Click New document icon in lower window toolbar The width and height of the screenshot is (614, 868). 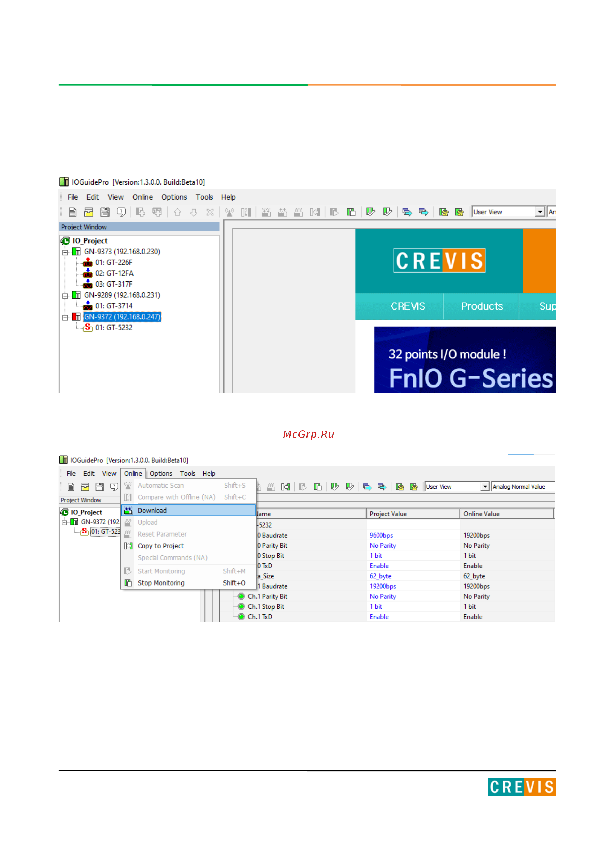pos(71,487)
